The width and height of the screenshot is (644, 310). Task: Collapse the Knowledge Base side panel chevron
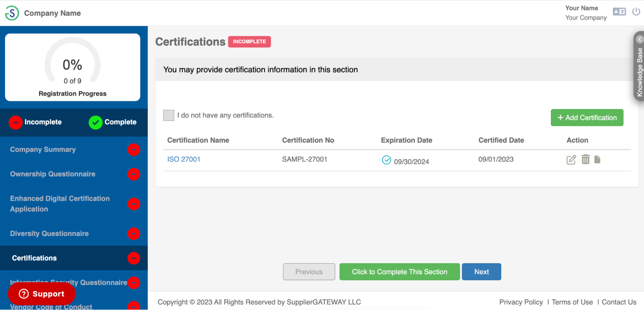click(x=639, y=39)
